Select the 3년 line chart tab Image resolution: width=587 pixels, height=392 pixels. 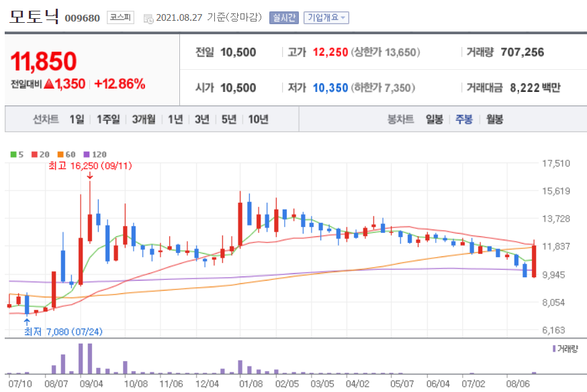click(x=201, y=119)
